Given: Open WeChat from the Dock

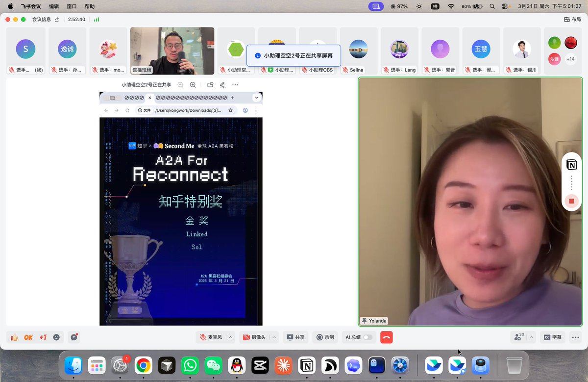Looking at the screenshot, I should [213, 365].
